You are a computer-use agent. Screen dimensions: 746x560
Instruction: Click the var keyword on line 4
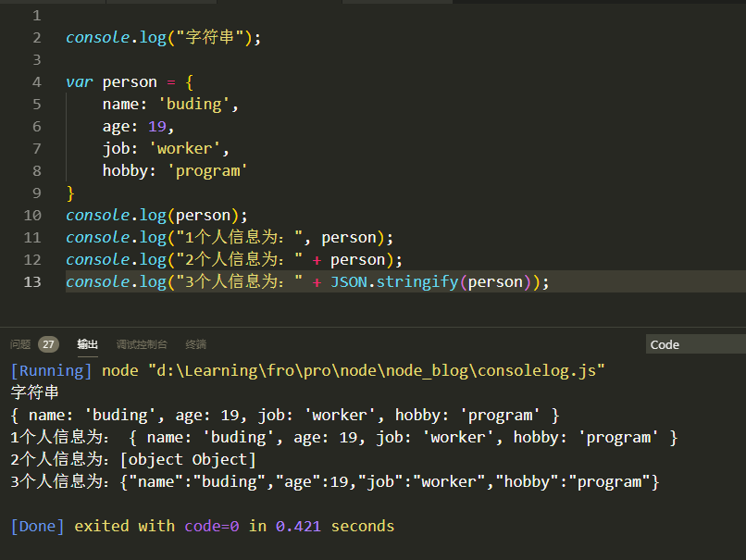click(79, 81)
